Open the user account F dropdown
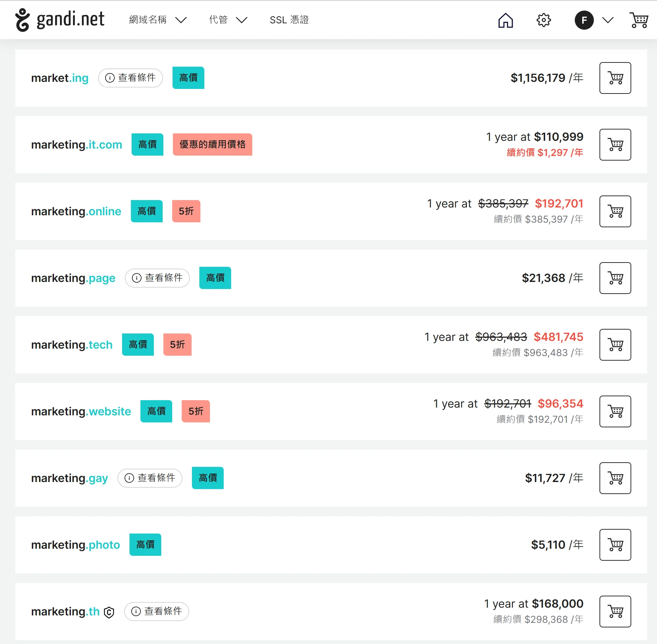The height and width of the screenshot is (644, 657). coord(594,20)
